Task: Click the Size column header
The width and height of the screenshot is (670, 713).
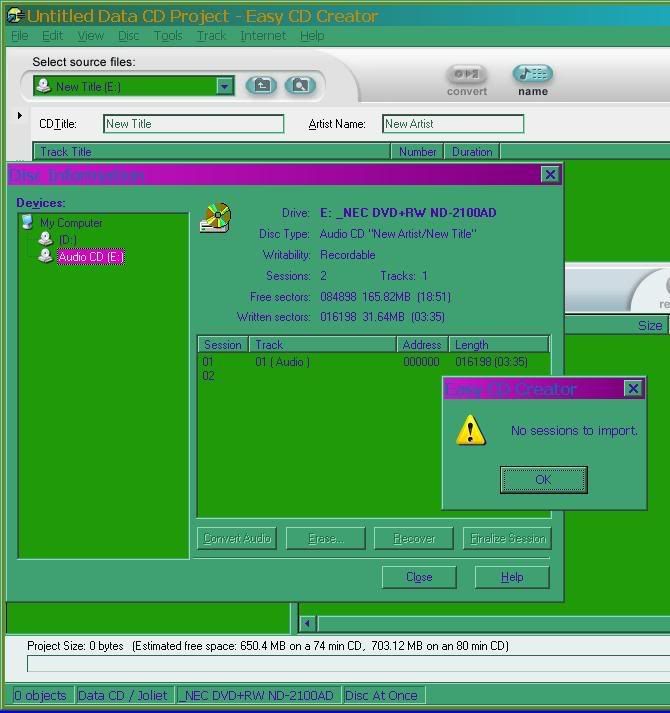Action: (616, 326)
